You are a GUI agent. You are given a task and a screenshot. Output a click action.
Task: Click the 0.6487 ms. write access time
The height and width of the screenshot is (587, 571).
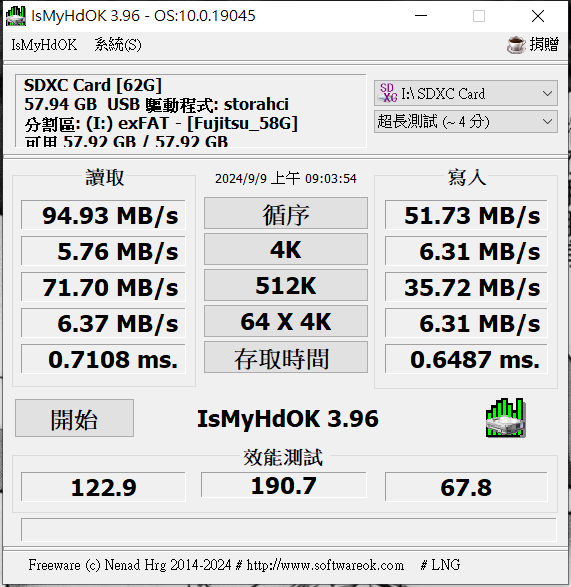(466, 359)
